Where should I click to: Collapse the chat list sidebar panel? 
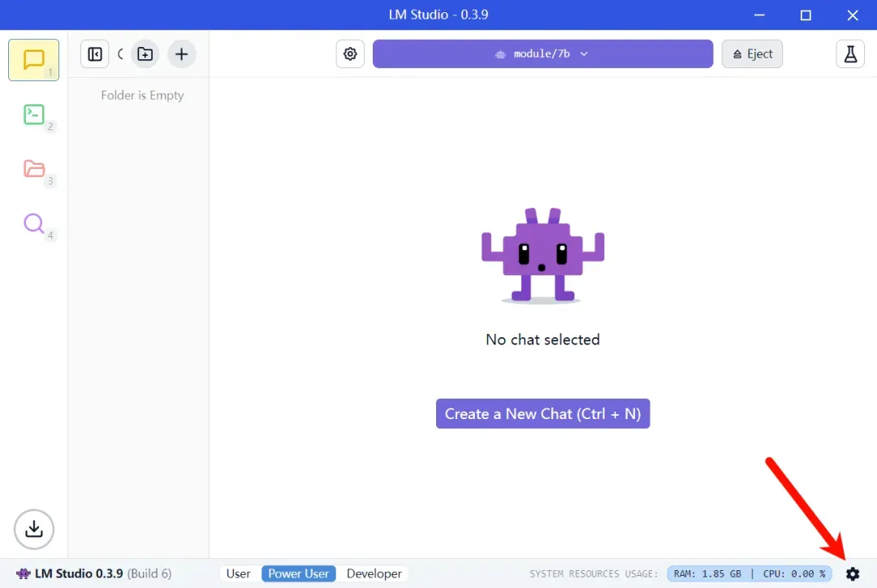(94, 54)
